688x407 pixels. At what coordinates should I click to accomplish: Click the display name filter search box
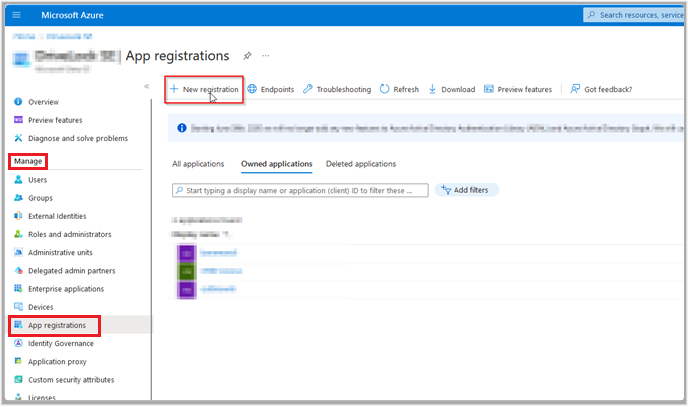click(300, 190)
